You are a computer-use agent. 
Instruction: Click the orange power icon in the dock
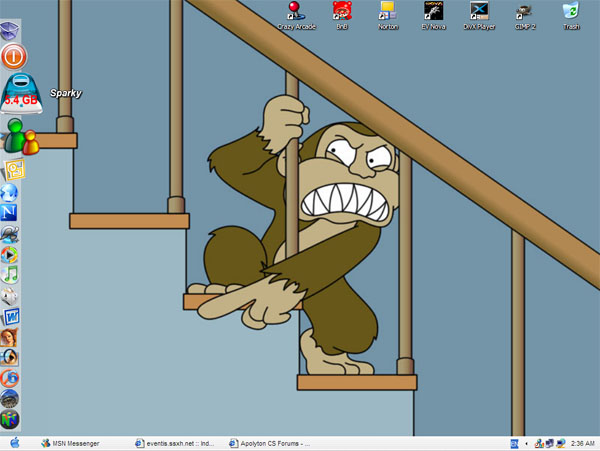(x=14, y=55)
